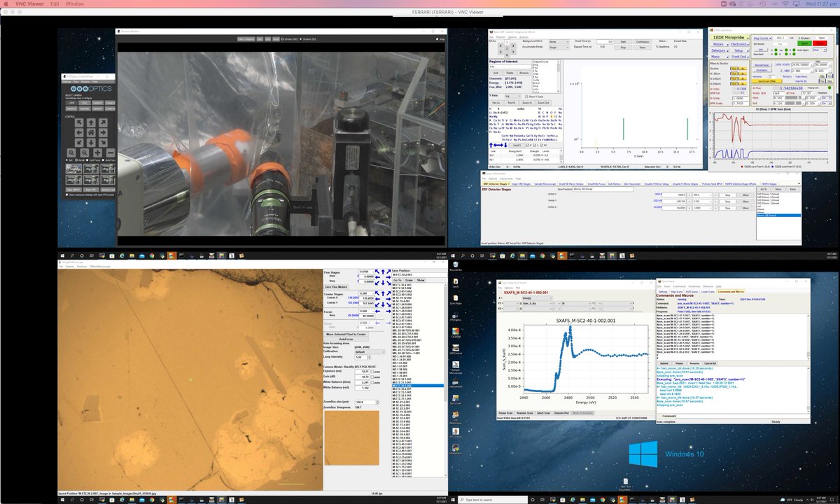The height and width of the screenshot is (504, 840).
Task: Open Epics Apps desktop icon
Action: [456, 301]
